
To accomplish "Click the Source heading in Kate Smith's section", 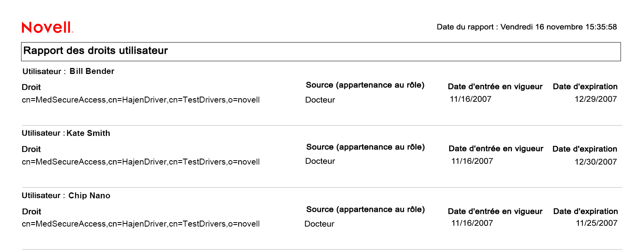I will pyautogui.click(x=365, y=147).
